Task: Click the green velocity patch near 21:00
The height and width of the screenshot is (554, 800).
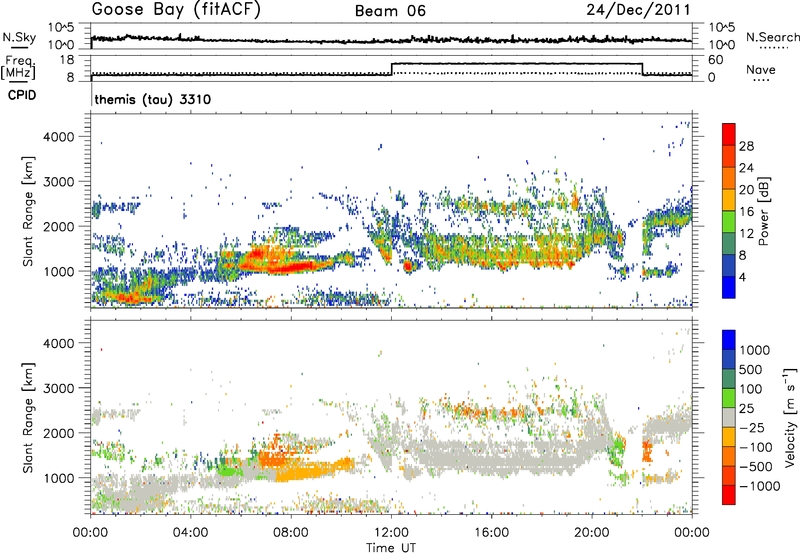Action: click(617, 447)
